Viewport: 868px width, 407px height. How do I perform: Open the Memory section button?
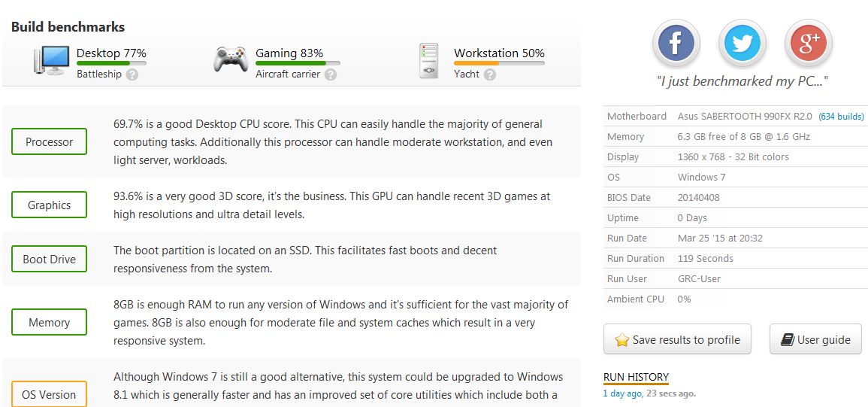pyautogui.click(x=50, y=322)
